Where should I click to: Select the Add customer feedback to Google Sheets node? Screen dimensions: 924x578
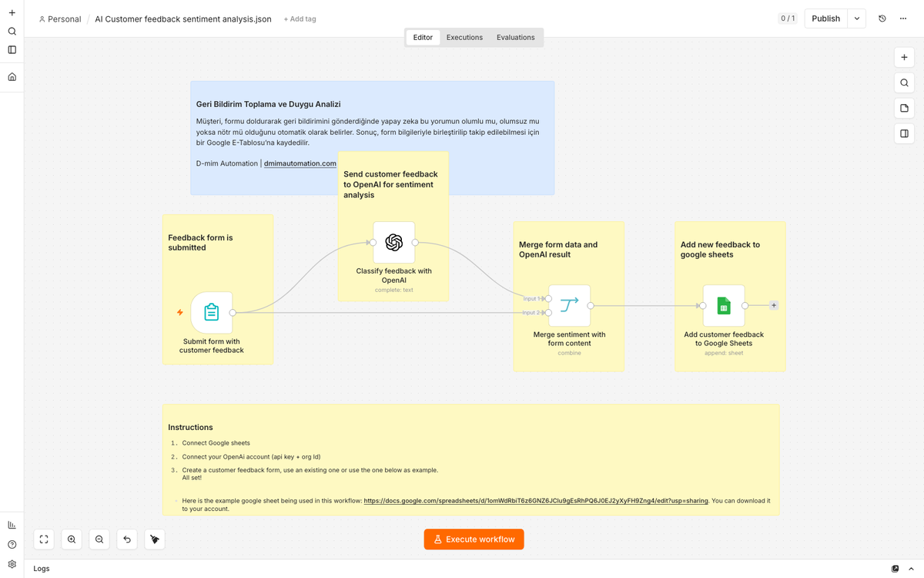click(x=724, y=305)
